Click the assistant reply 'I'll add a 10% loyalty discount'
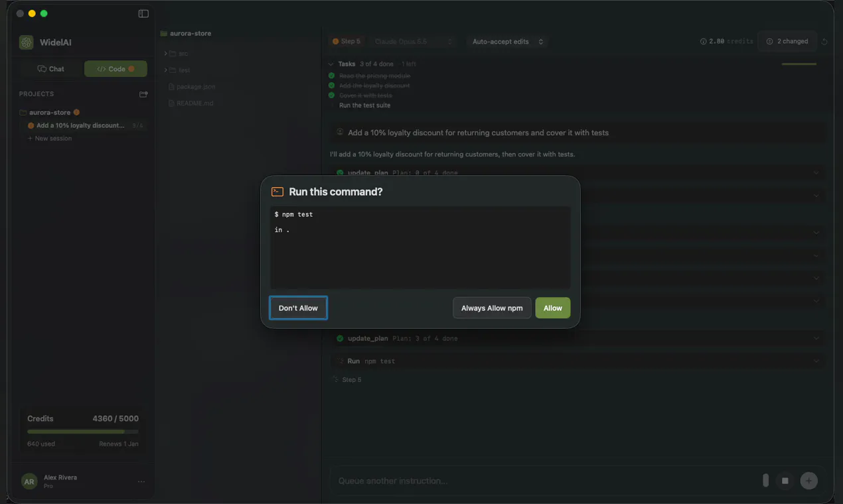 [452, 155]
